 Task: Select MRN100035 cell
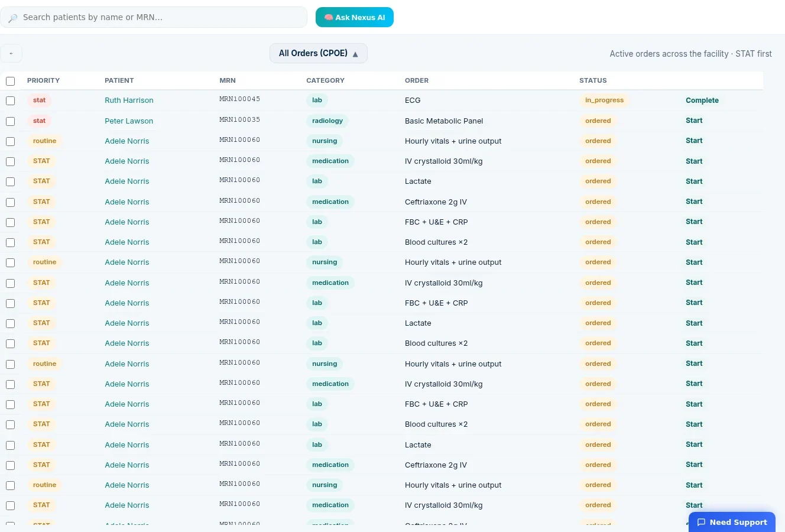coord(240,119)
